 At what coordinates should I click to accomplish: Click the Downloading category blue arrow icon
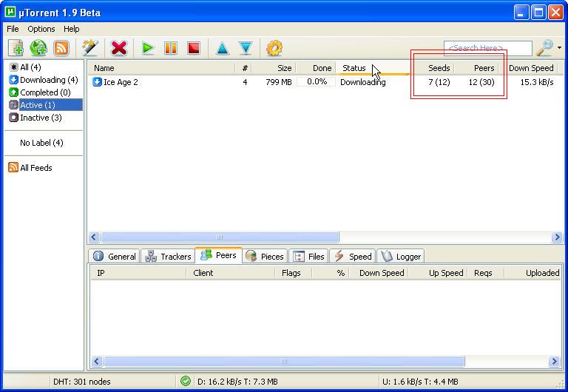point(13,80)
